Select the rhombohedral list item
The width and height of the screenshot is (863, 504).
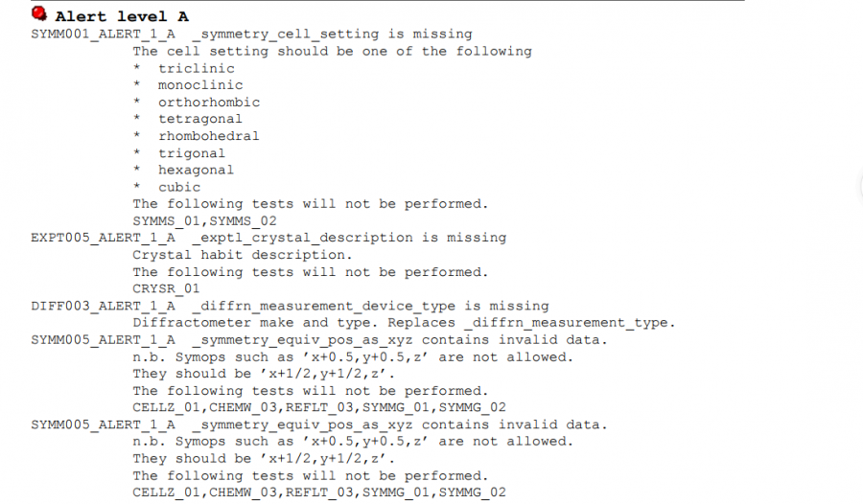click(208, 136)
